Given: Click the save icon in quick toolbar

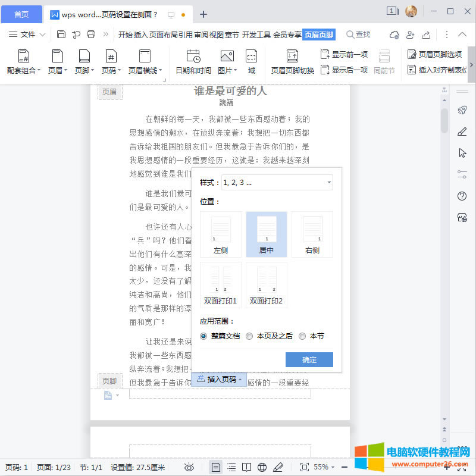Looking at the screenshot, I should [x=61, y=35].
